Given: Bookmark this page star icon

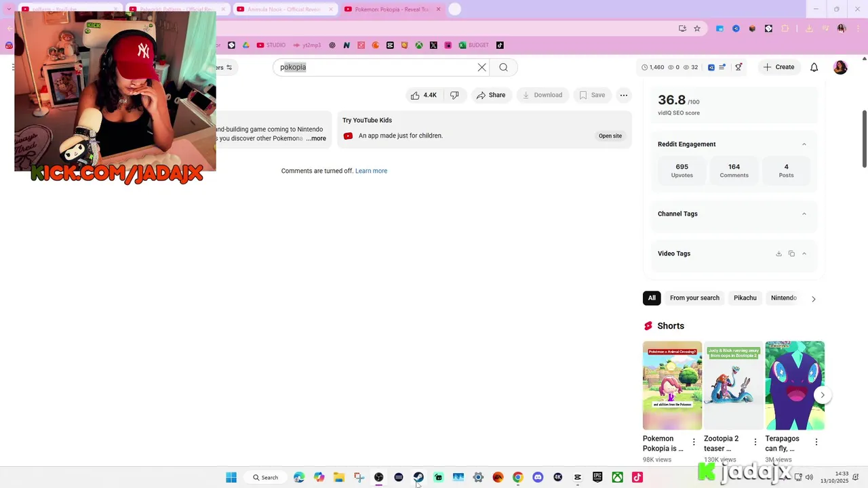Looking at the screenshot, I should tap(697, 28).
